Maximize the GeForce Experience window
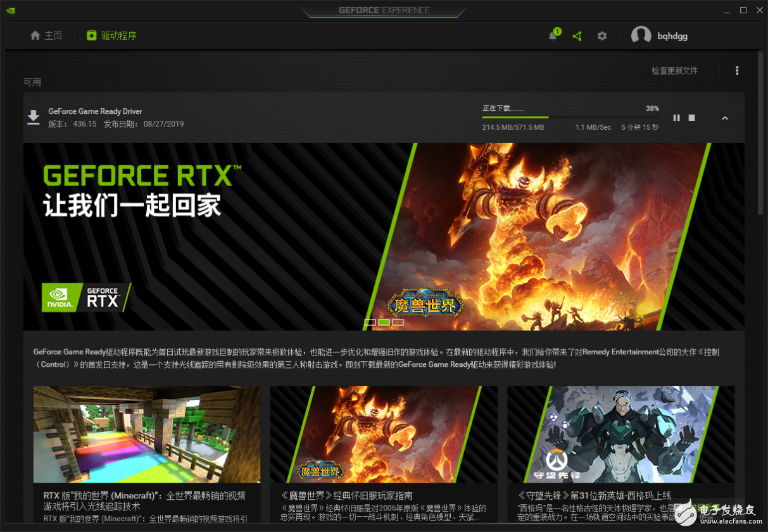 [743, 10]
